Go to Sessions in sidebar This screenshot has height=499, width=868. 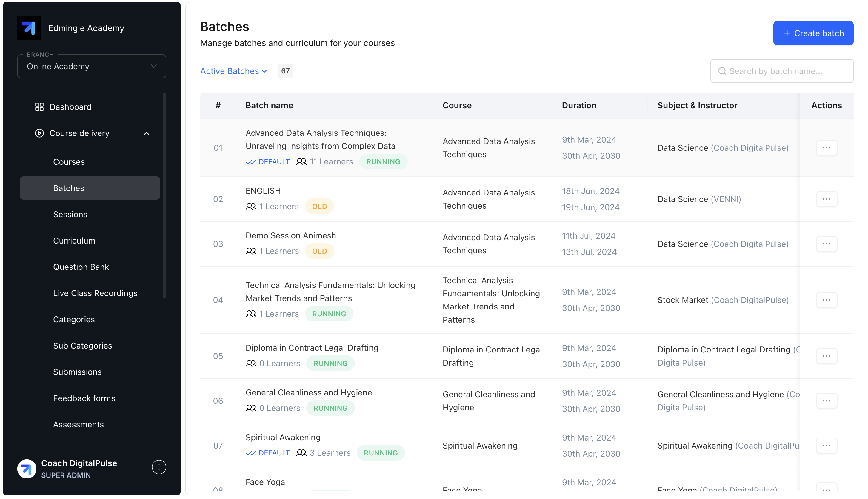click(x=70, y=214)
